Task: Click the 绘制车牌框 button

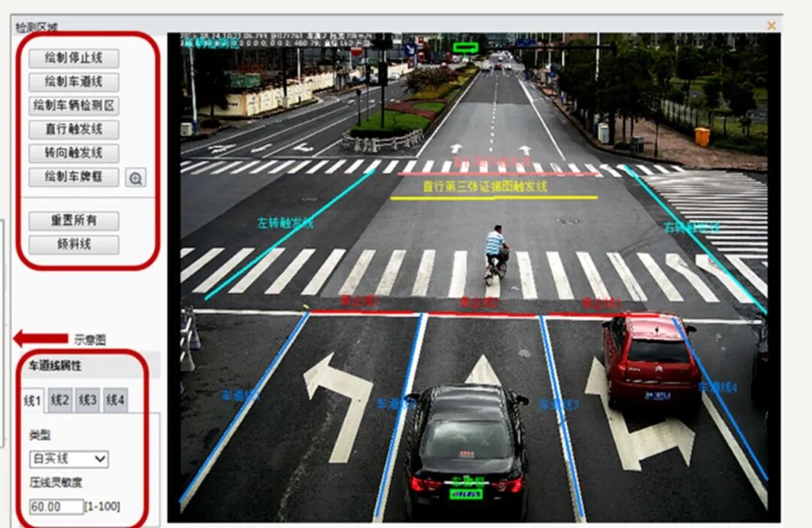Action: (74, 178)
